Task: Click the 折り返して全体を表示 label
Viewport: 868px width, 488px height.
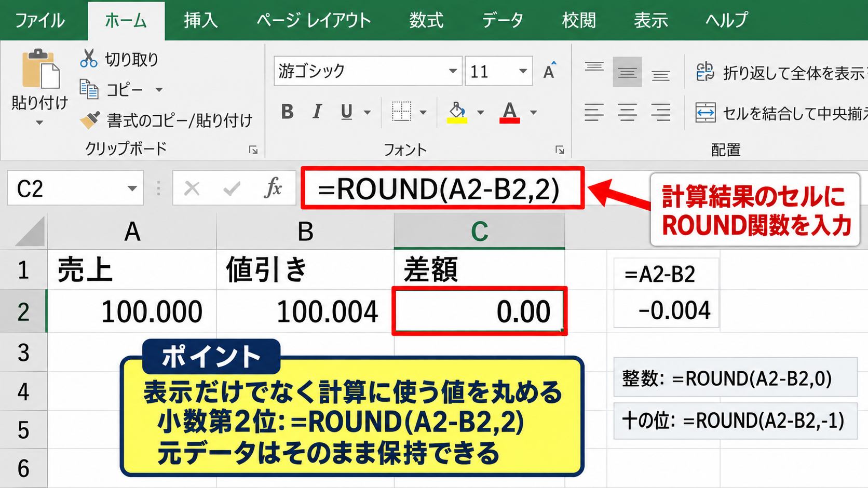Action: [x=794, y=73]
